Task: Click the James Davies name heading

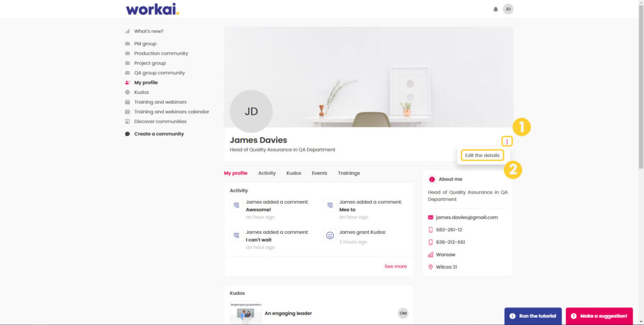Action: click(258, 140)
